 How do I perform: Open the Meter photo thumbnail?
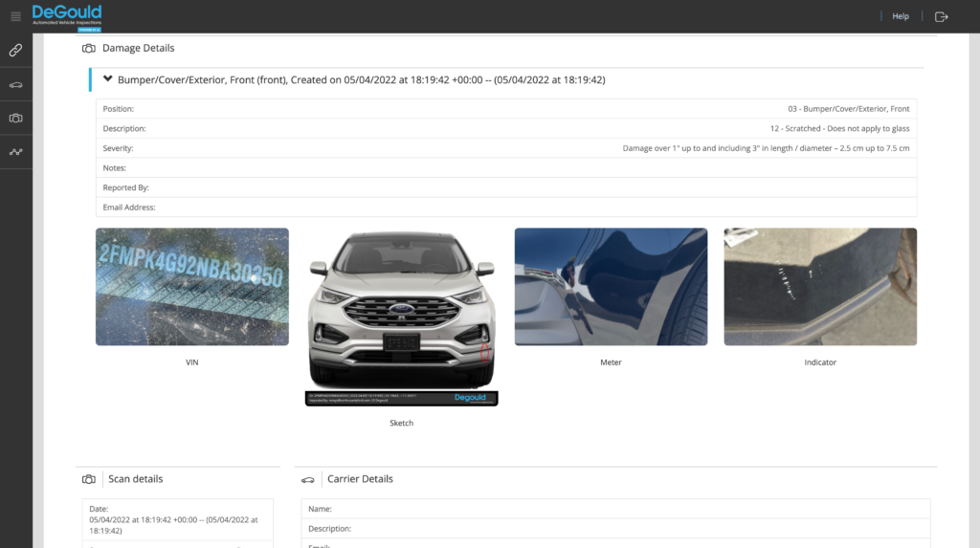tap(611, 286)
